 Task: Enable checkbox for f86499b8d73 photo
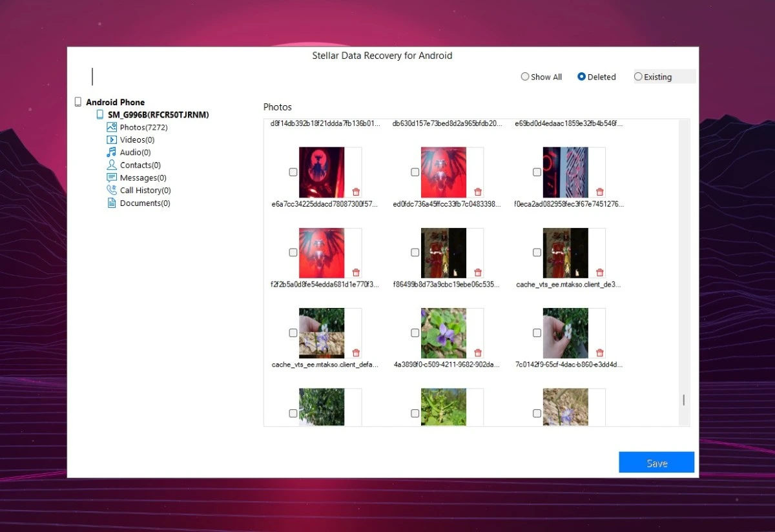pyautogui.click(x=415, y=252)
